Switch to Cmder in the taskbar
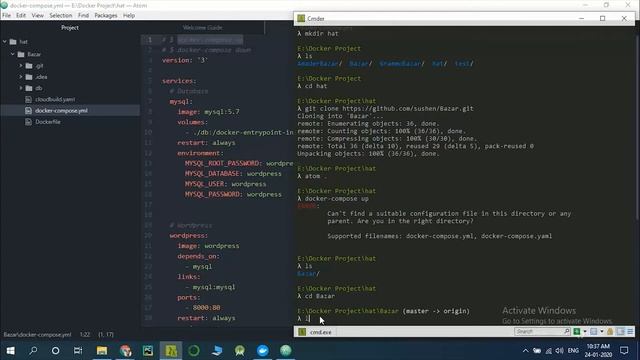Viewport: 640px width, 360px height. 171,350
